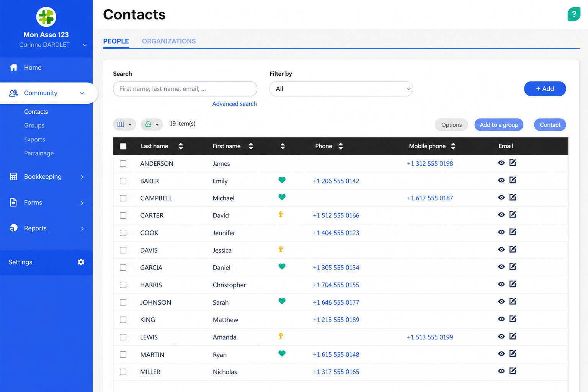Select the checkbox next to JOHNSON Sarah
Image resolution: width=588 pixels, height=392 pixels.
(x=123, y=302)
